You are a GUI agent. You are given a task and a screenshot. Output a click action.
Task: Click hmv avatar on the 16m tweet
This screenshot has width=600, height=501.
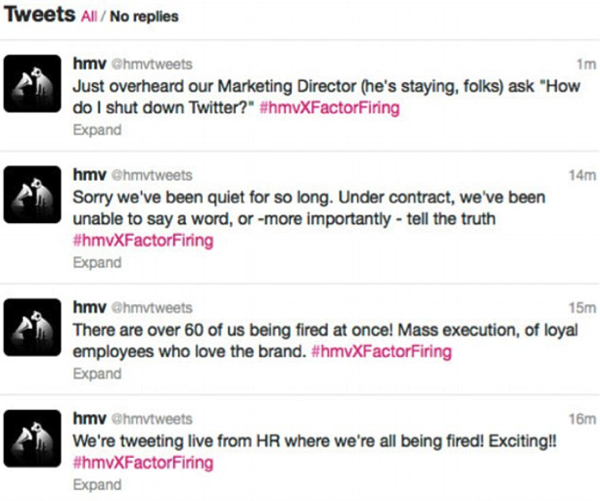[x=32, y=438]
